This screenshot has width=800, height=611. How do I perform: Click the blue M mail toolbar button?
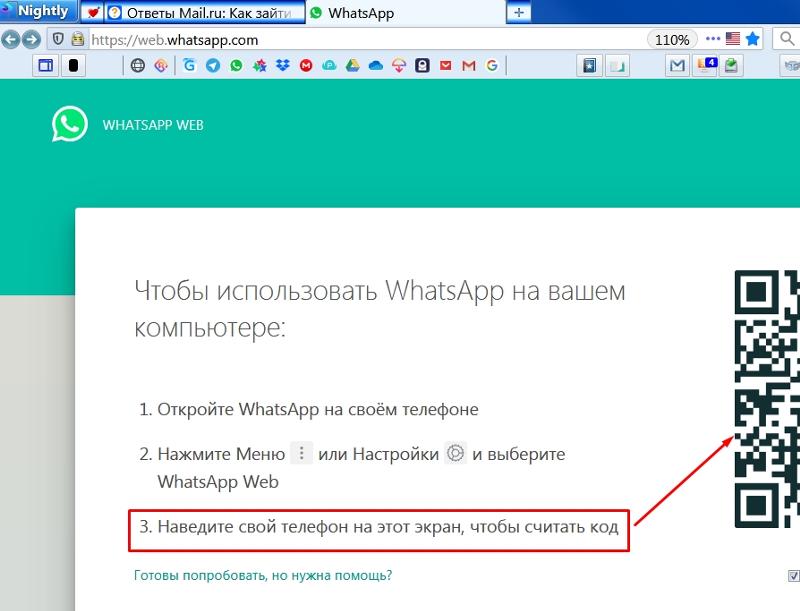(x=678, y=65)
